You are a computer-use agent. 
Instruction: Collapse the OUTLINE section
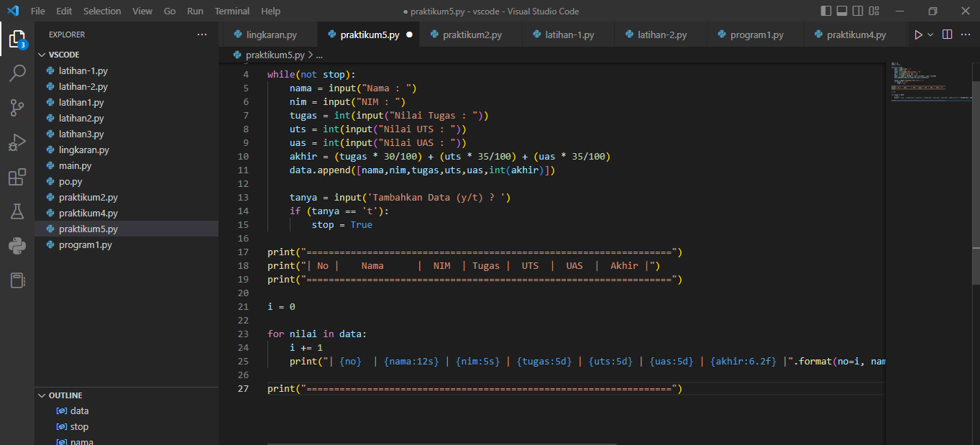pyautogui.click(x=41, y=395)
